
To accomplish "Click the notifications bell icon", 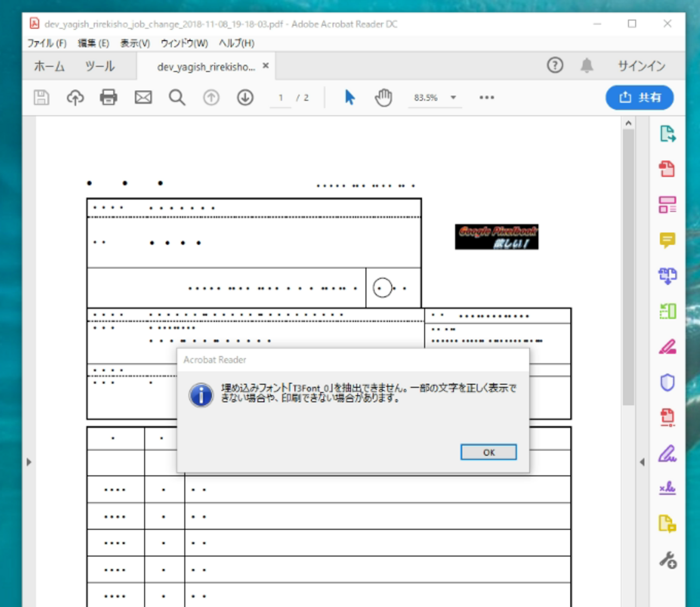I will tap(586, 66).
